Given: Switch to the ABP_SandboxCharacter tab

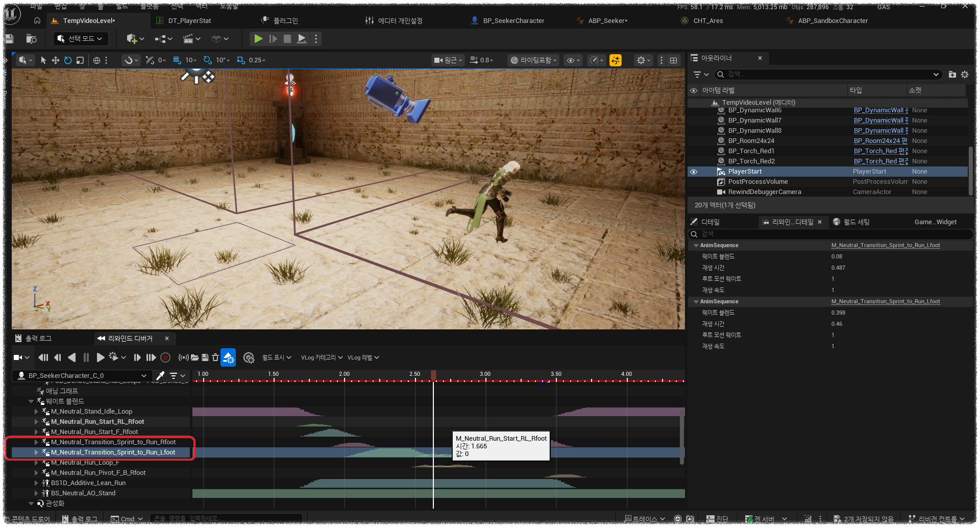Looking at the screenshot, I should [832, 21].
